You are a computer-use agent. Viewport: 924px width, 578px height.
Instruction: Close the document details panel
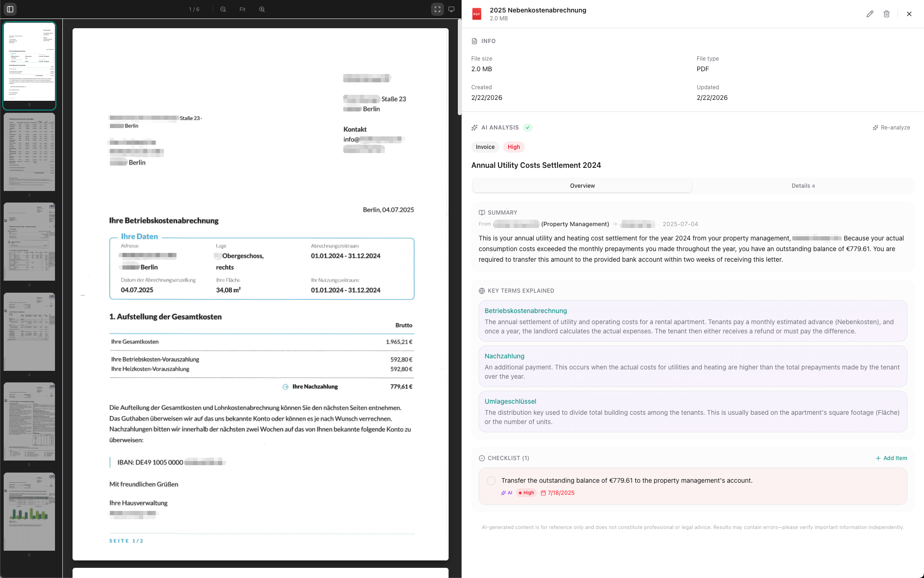[909, 14]
